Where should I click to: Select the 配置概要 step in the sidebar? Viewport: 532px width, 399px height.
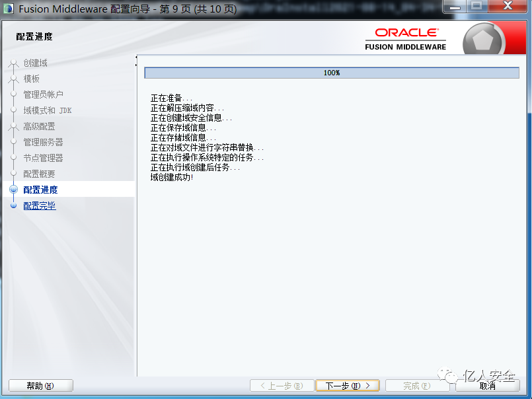39,174
